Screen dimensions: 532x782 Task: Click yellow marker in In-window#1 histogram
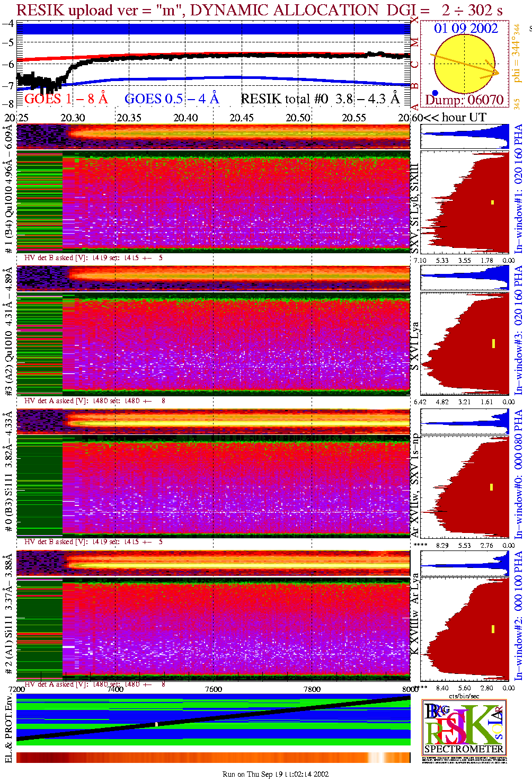(492, 202)
